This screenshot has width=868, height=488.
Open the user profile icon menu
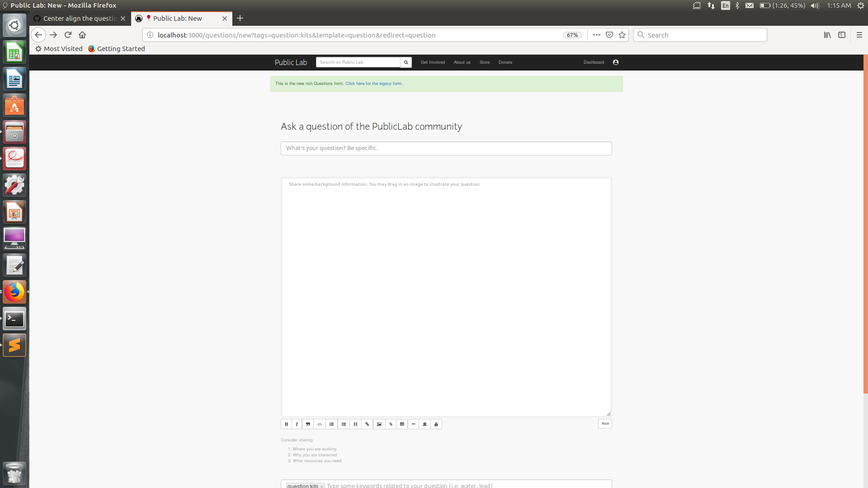(x=616, y=62)
